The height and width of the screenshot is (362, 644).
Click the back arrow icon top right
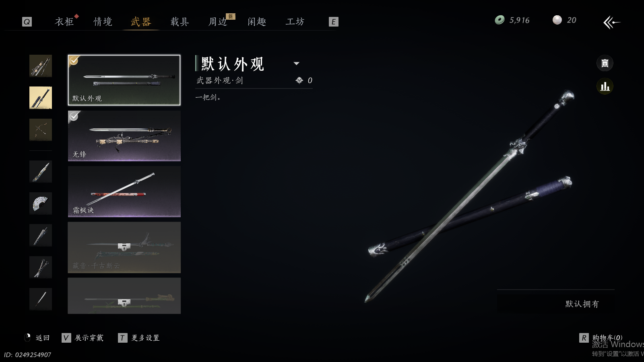pyautogui.click(x=611, y=22)
